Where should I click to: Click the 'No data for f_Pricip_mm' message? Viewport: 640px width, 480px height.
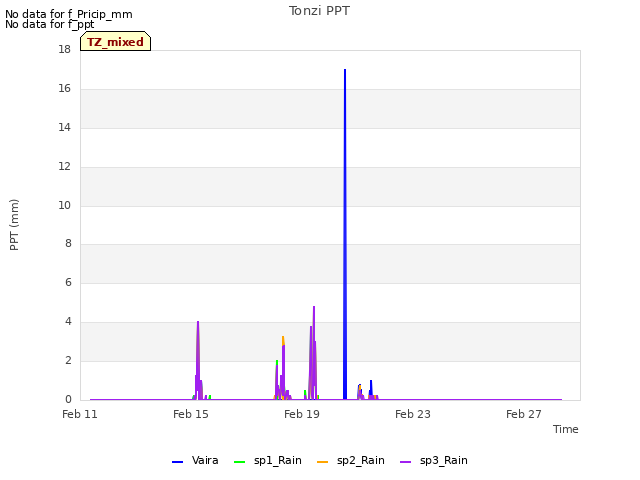click(69, 14)
